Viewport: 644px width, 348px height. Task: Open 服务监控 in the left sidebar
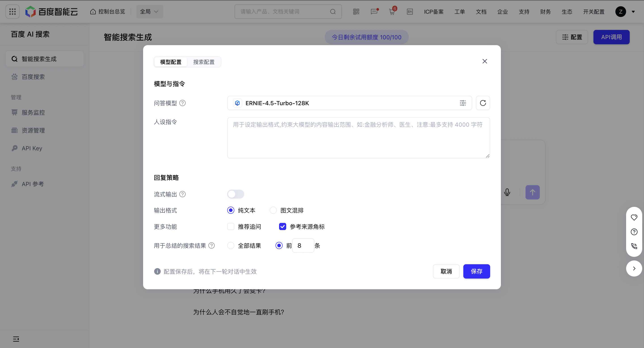click(x=33, y=112)
